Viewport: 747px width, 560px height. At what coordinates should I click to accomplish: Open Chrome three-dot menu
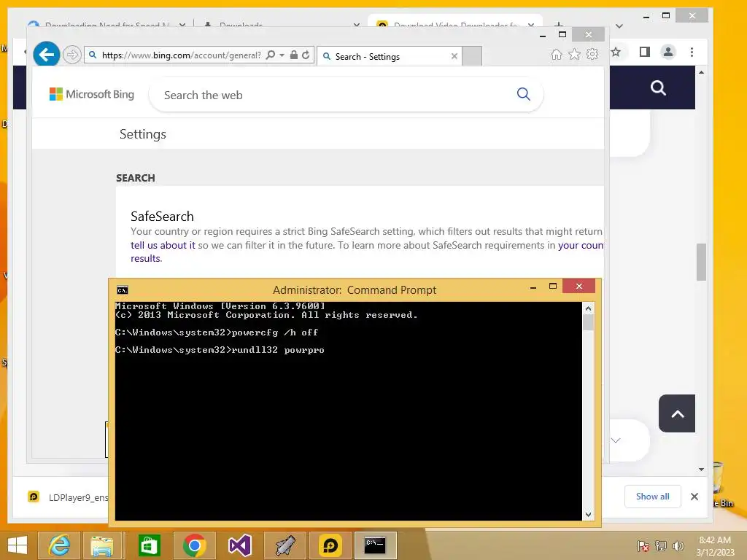point(692,52)
